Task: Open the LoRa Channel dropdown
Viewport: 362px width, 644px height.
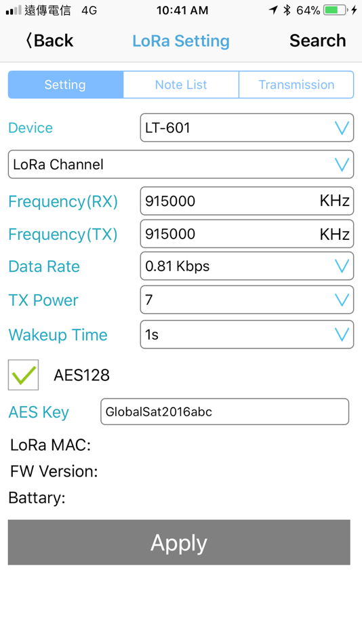Action: [x=181, y=164]
